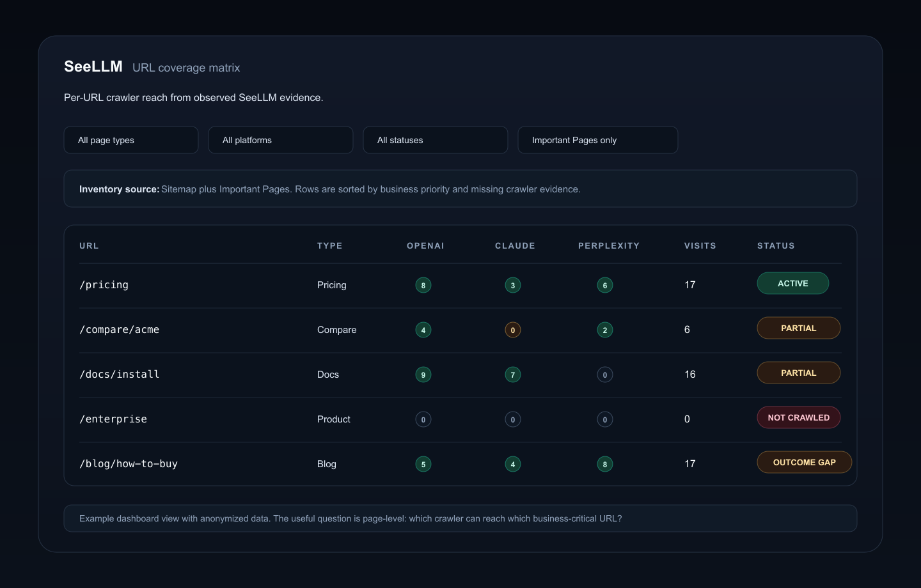Screen dimensions: 921x588
Task: Open the /blog/how-to-buy URL link
Action: [129, 464]
